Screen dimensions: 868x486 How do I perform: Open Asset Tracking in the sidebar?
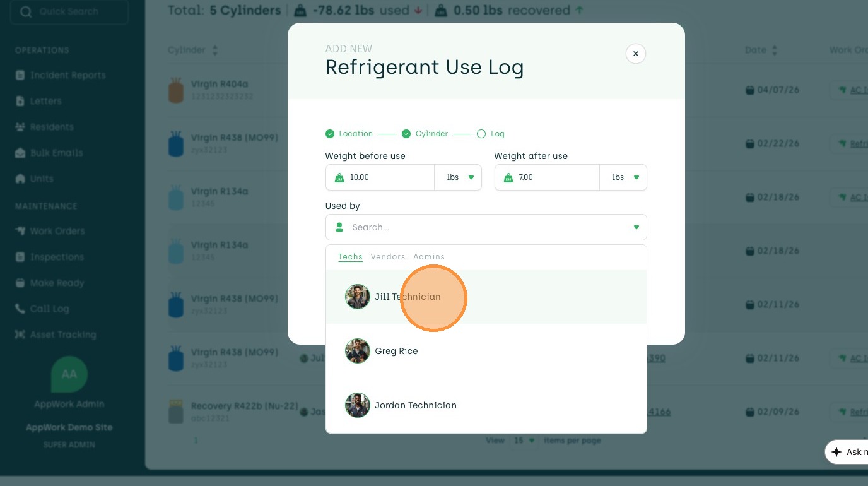point(62,335)
